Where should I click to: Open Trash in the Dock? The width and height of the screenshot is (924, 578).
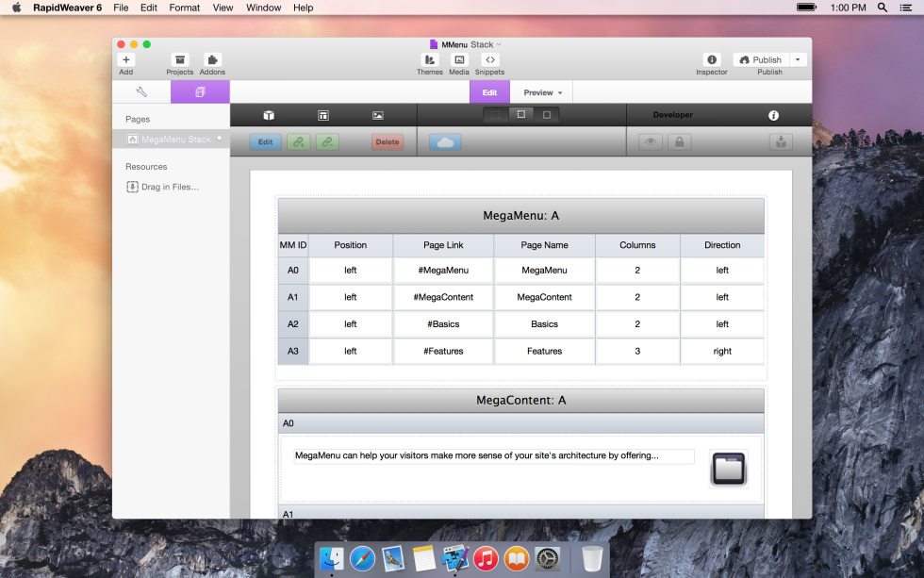point(592,558)
